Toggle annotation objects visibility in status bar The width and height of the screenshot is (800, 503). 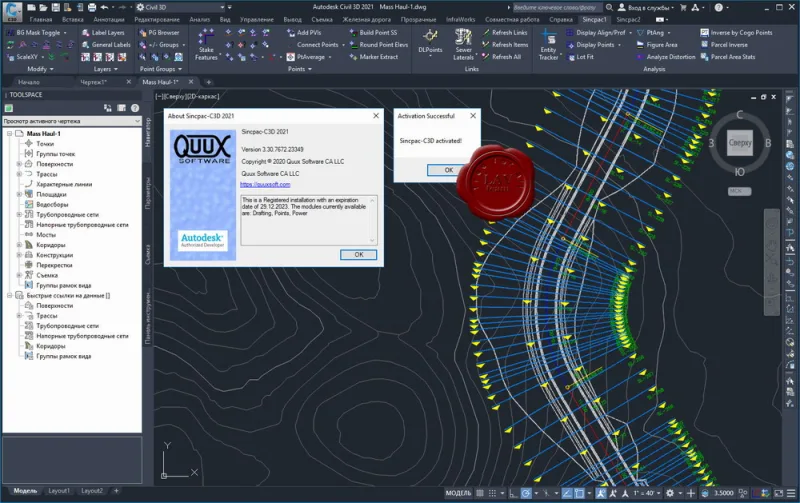click(602, 493)
